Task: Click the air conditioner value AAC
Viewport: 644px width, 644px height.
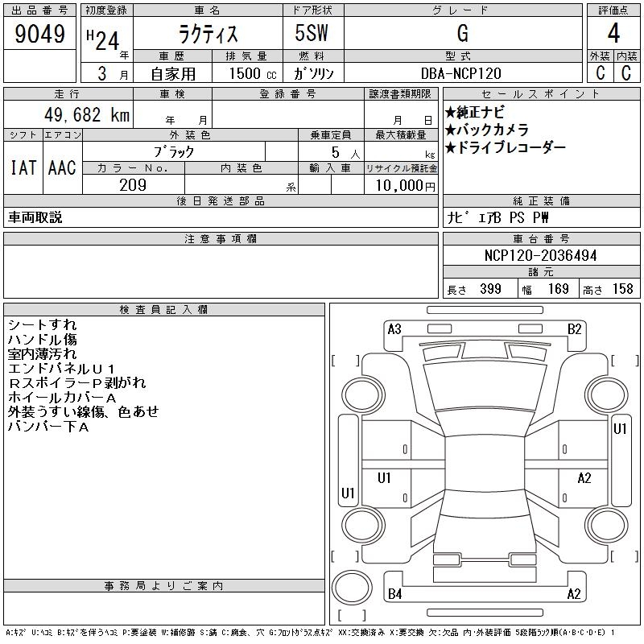Action: [63, 168]
